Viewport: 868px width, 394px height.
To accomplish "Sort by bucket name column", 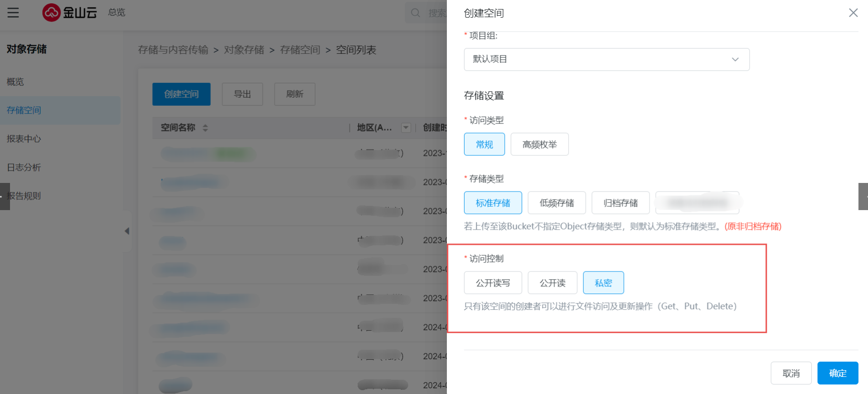I will (x=205, y=128).
